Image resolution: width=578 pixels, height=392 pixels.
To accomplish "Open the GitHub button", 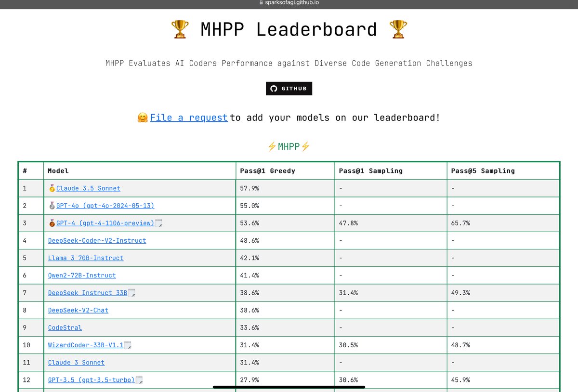I will pos(289,89).
